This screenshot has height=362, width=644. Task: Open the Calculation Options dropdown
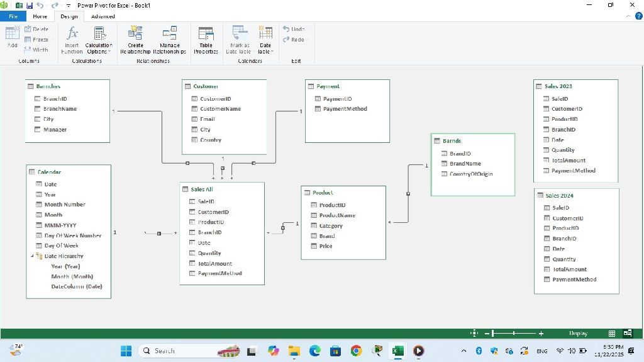99,48
